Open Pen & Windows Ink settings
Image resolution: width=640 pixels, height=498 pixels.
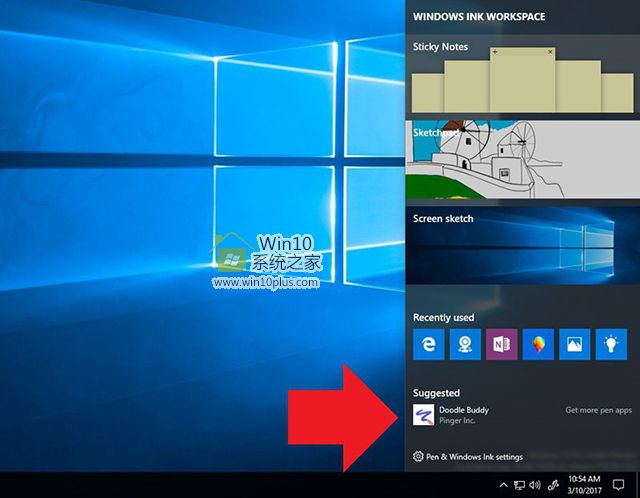pyautogui.click(x=468, y=456)
